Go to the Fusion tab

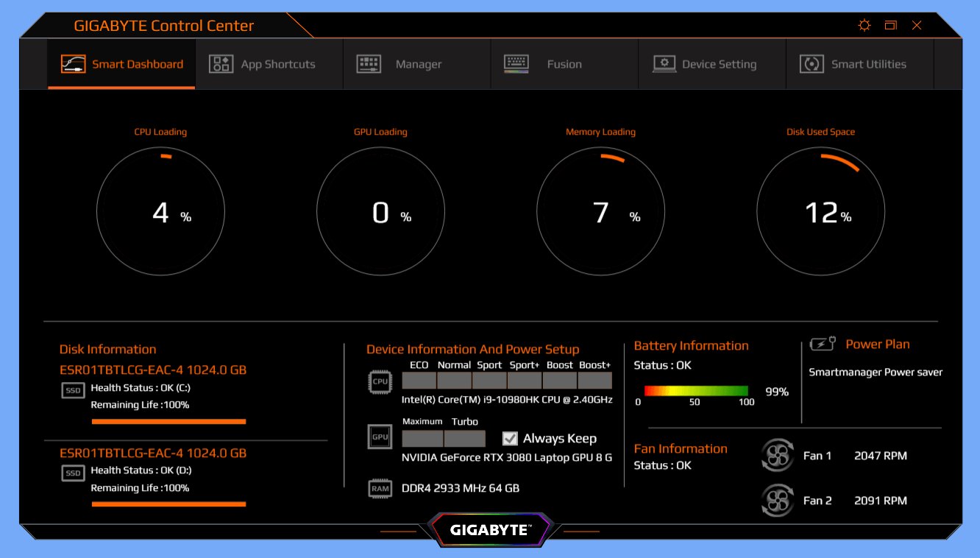564,64
